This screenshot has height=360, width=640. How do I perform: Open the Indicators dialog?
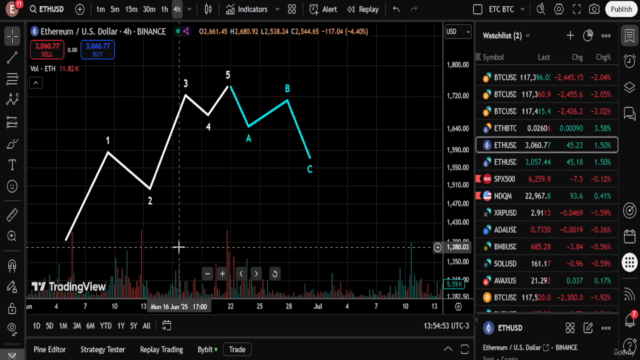point(247,9)
